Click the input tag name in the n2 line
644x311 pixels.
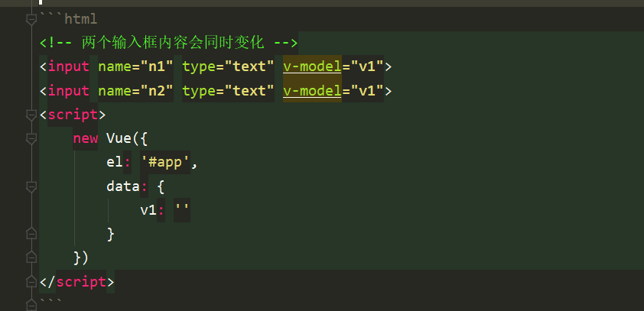coord(69,91)
